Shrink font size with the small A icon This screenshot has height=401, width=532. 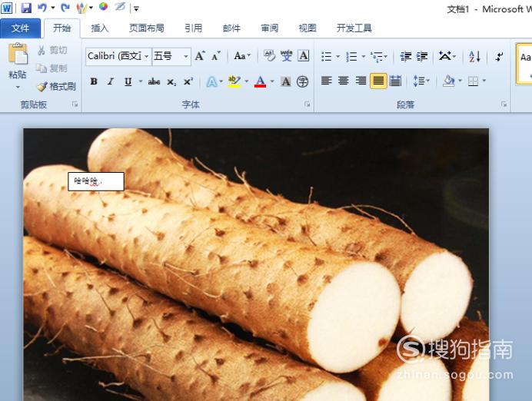216,56
